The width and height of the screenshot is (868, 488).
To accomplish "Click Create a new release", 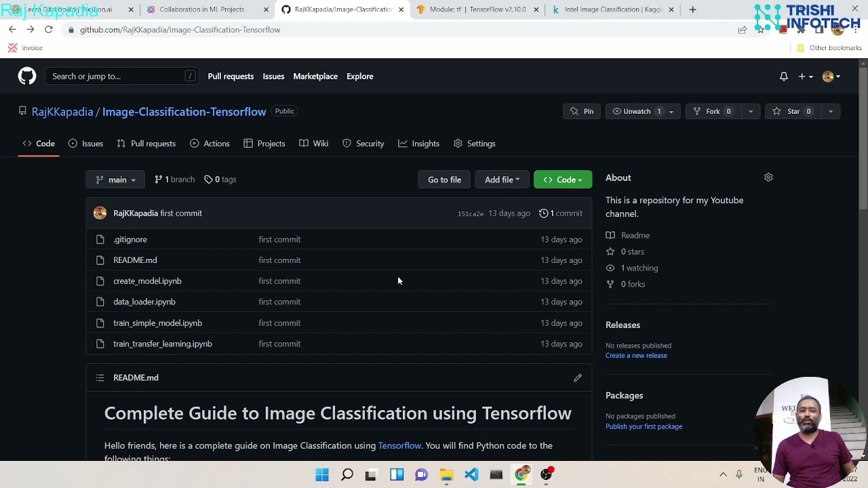I will (x=636, y=356).
